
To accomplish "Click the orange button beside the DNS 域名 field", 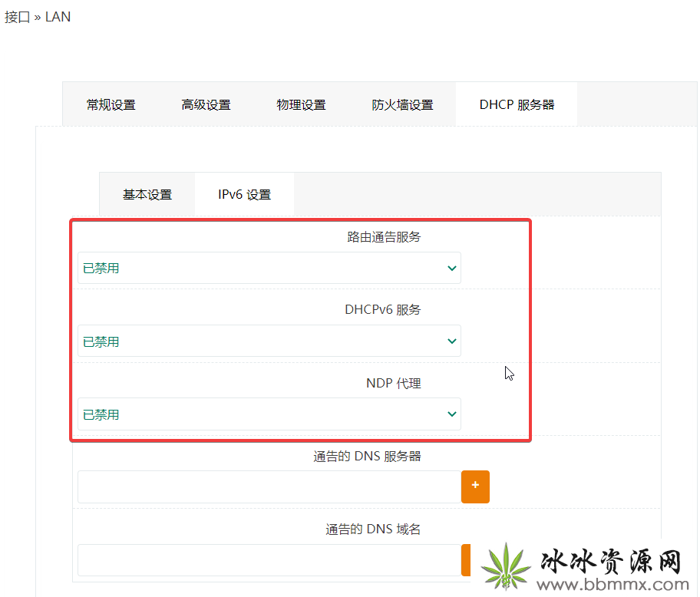I will point(466,560).
